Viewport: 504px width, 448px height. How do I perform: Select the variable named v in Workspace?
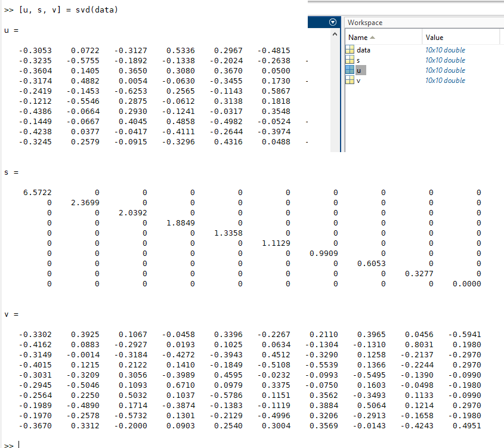tap(358, 81)
